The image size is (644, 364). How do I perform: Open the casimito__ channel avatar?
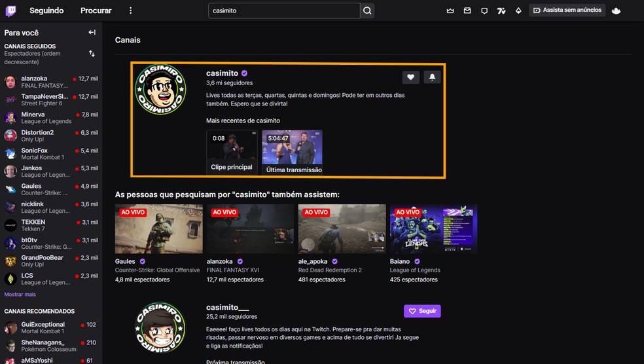(160, 327)
